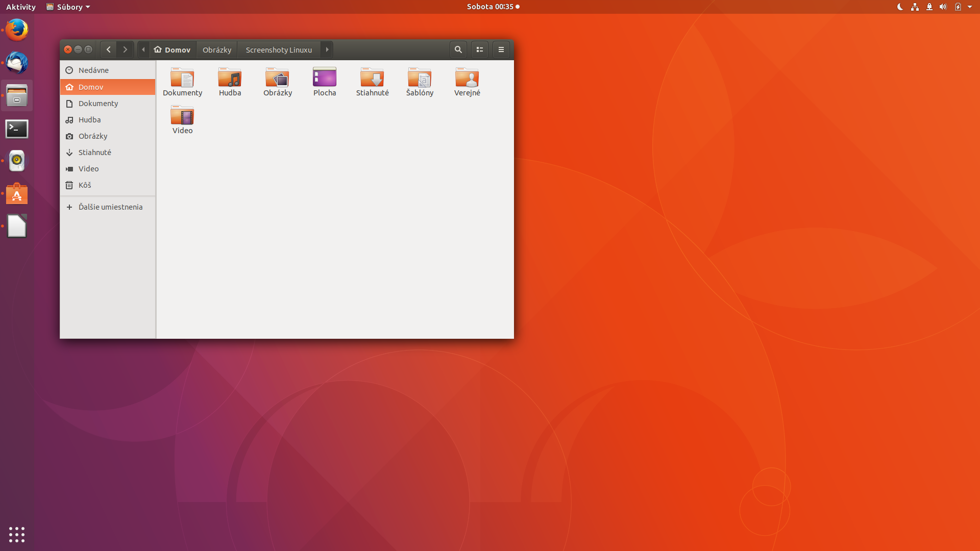The image size is (980, 551).
Task: Select Obrázky in the sidebar
Action: coord(108,136)
